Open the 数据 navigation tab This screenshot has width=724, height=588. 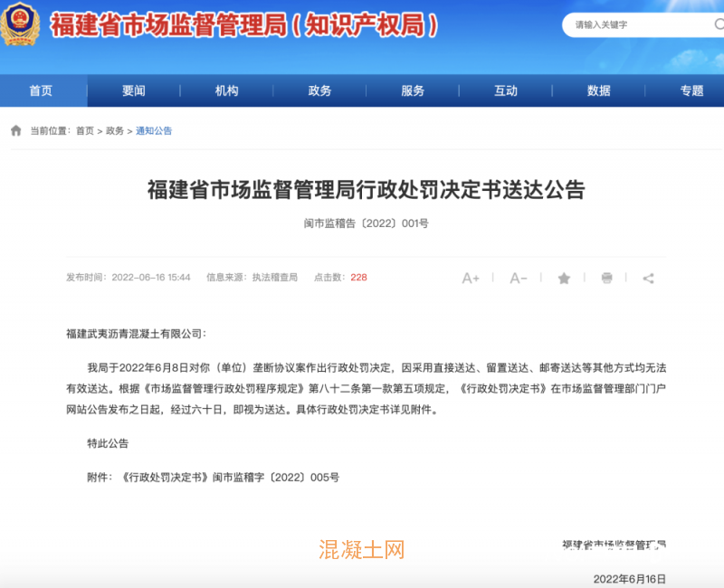(599, 90)
